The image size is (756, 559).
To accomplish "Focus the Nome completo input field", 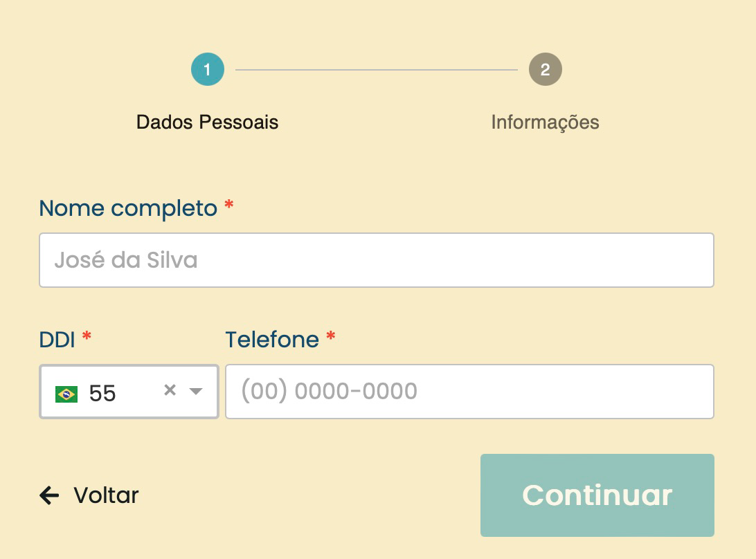I will [376, 260].
